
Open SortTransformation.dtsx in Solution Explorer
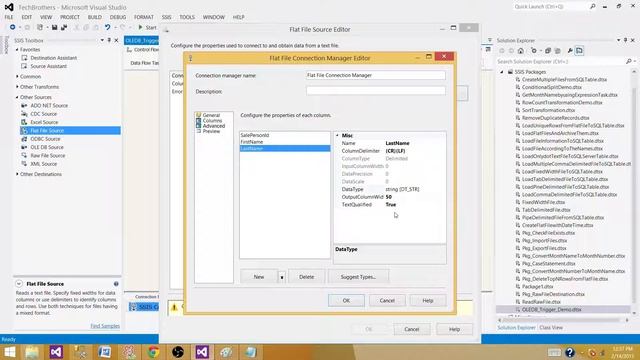[x=549, y=110]
